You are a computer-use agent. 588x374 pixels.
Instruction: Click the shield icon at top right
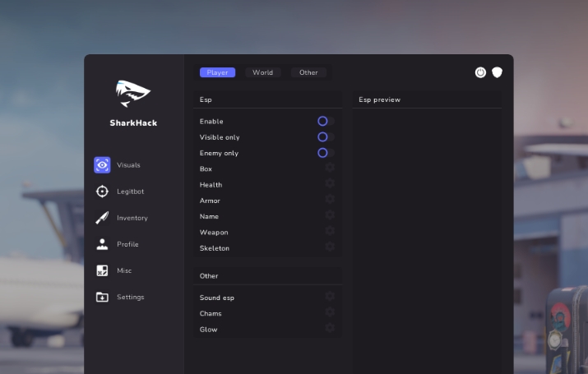pos(497,72)
